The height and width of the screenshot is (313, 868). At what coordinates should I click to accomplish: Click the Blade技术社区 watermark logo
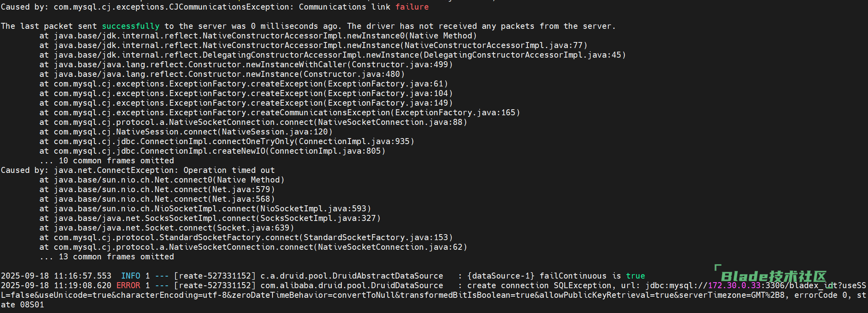click(x=773, y=276)
